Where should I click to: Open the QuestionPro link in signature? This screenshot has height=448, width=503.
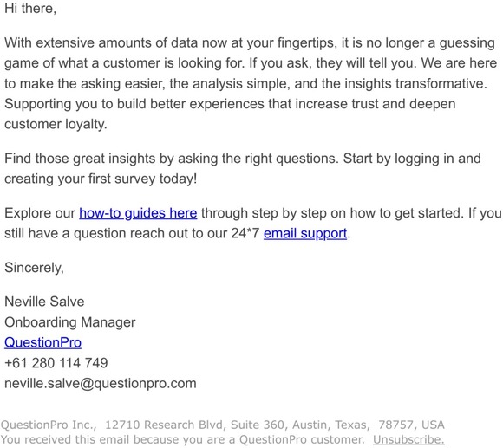(42, 342)
